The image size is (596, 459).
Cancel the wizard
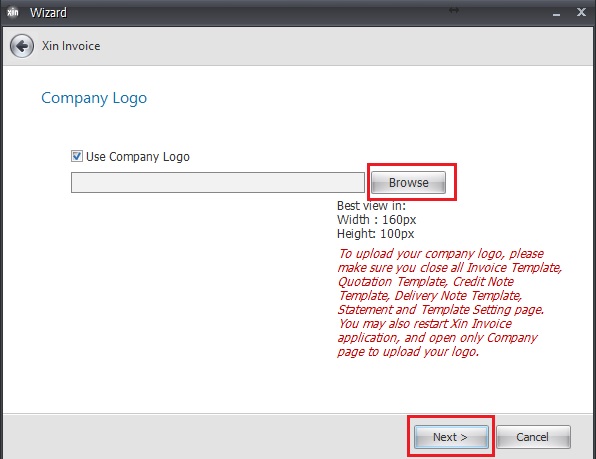coord(533,437)
